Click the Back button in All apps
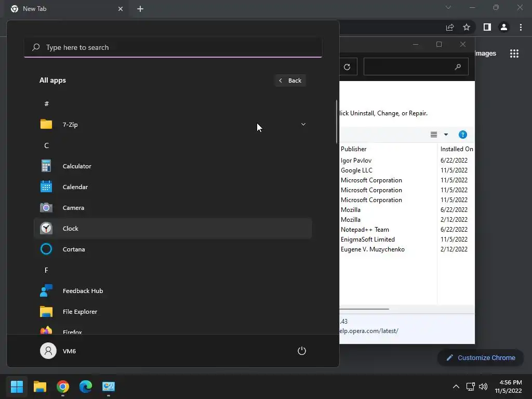The height and width of the screenshot is (399, 532). (x=290, y=81)
